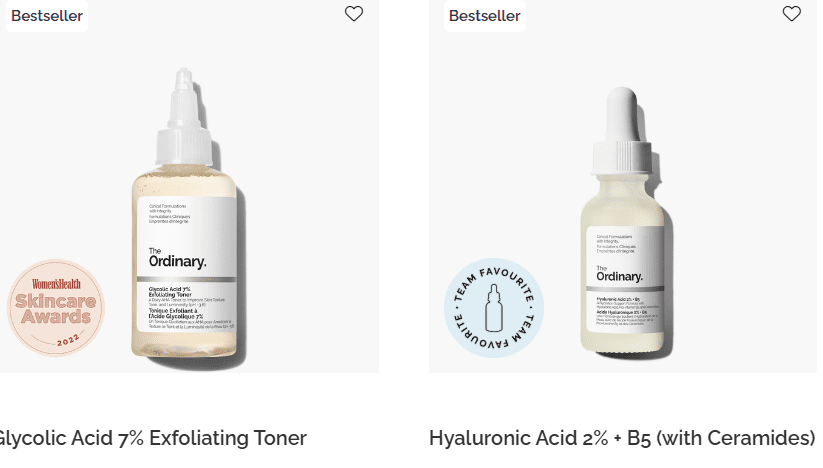The width and height of the screenshot is (823, 468).
Task: Click the dropper bottle icon inside Team Favourite badge
Action: [x=493, y=308]
